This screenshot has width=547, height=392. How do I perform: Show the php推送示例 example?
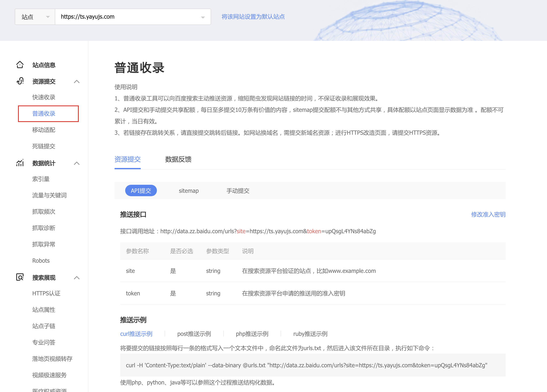click(x=252, y=334)
